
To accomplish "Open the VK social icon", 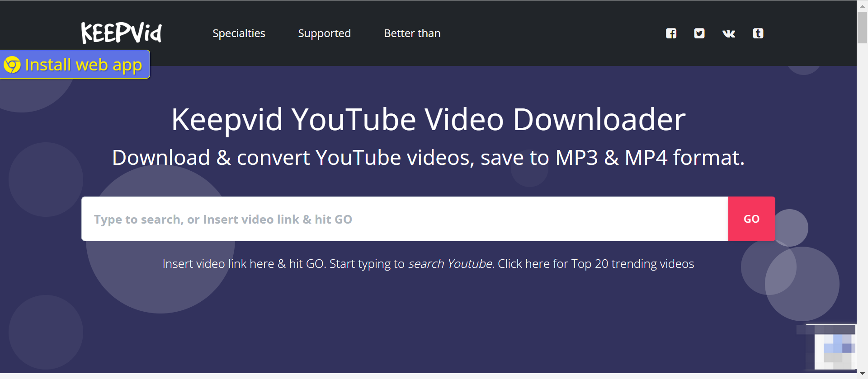I will 729,33.
